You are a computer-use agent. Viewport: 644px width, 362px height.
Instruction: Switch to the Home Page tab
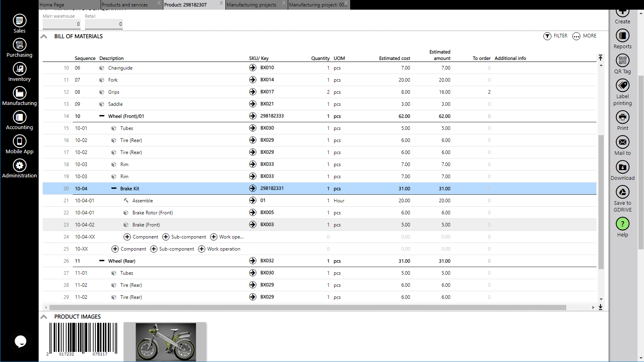click(x=52, y=4)
